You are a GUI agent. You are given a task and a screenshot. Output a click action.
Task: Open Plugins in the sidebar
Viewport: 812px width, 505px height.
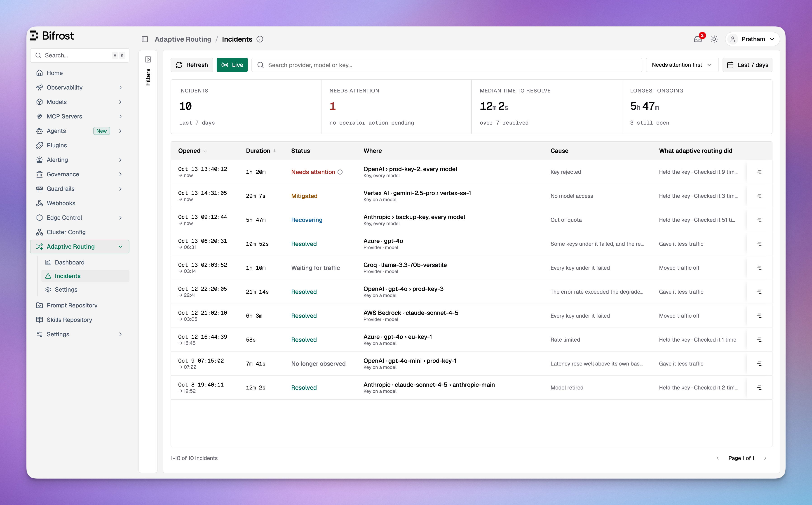(80, 145)
